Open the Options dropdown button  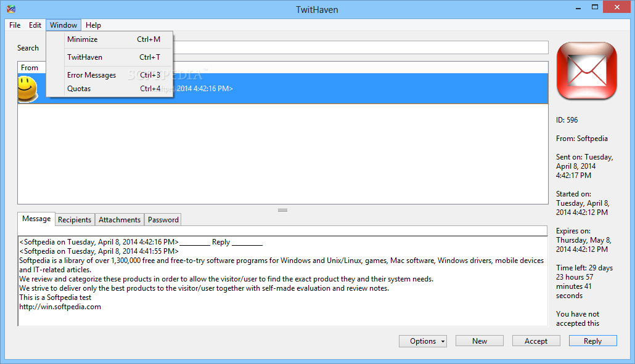point(423,341)
